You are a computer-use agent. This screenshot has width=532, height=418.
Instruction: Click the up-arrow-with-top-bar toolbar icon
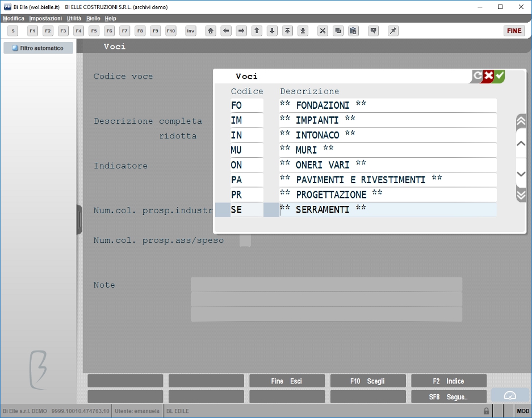point(287,31)
